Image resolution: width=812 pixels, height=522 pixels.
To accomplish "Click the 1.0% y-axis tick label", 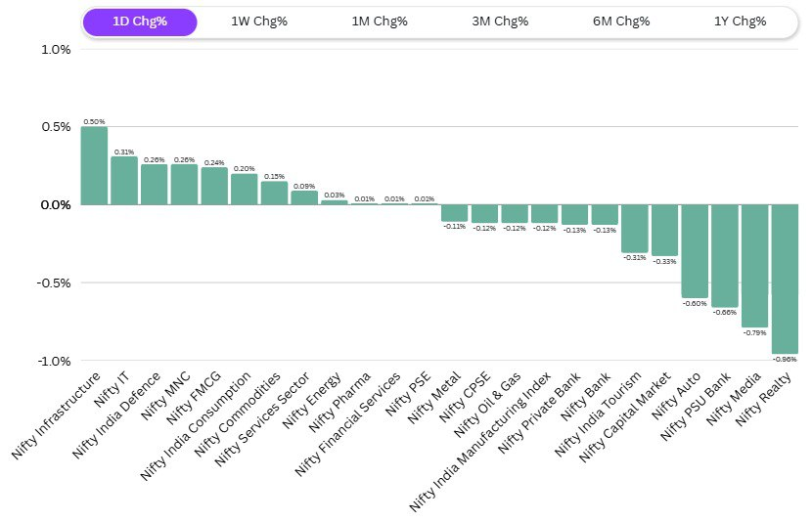I will 56,50.
